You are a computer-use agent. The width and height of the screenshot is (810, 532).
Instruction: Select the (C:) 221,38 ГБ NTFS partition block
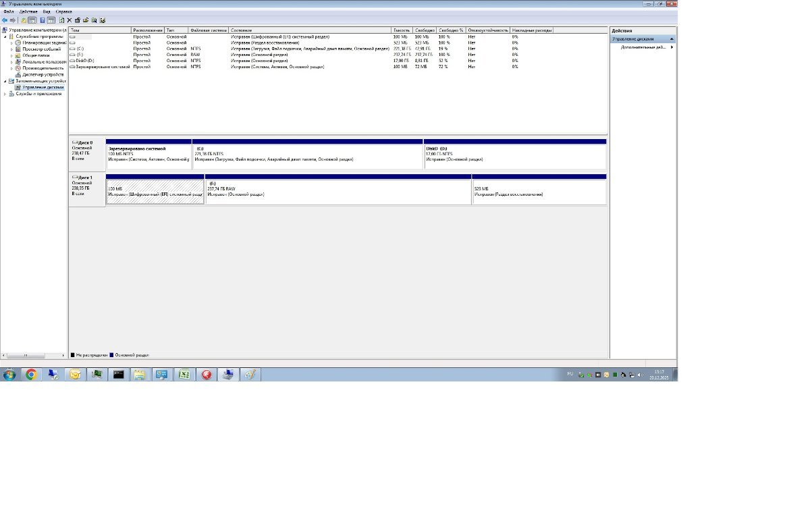click(308, 156)
